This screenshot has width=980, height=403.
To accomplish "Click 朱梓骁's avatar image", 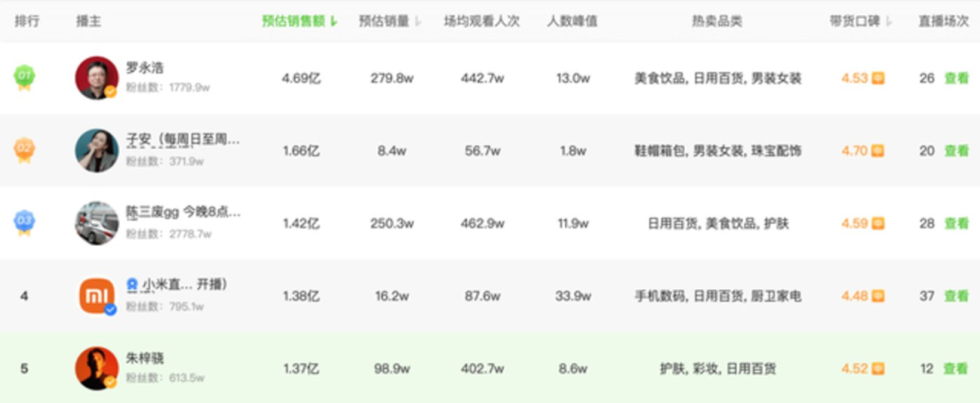I will pyautogui.click(x=97, y=368).
